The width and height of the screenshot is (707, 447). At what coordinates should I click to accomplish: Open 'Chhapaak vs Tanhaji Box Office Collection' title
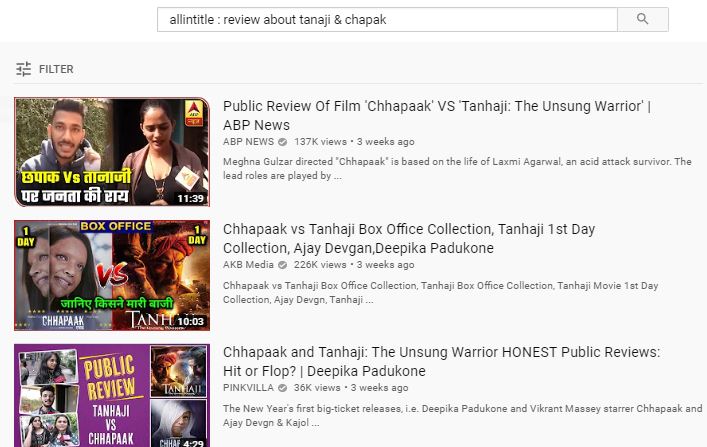tap(409, 239)
